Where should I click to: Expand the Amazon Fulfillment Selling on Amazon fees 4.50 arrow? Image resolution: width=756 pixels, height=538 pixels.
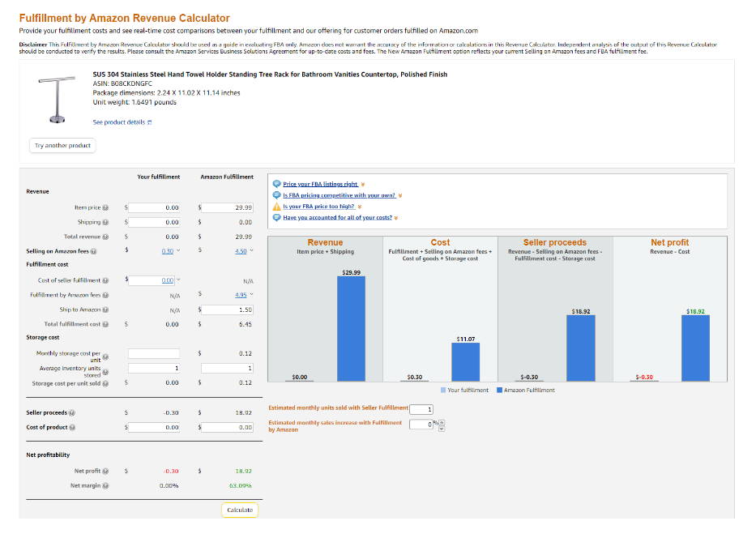coord(252,250)
